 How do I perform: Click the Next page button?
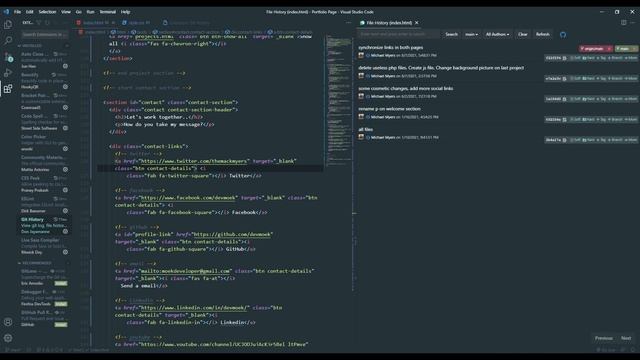point(626,338)
